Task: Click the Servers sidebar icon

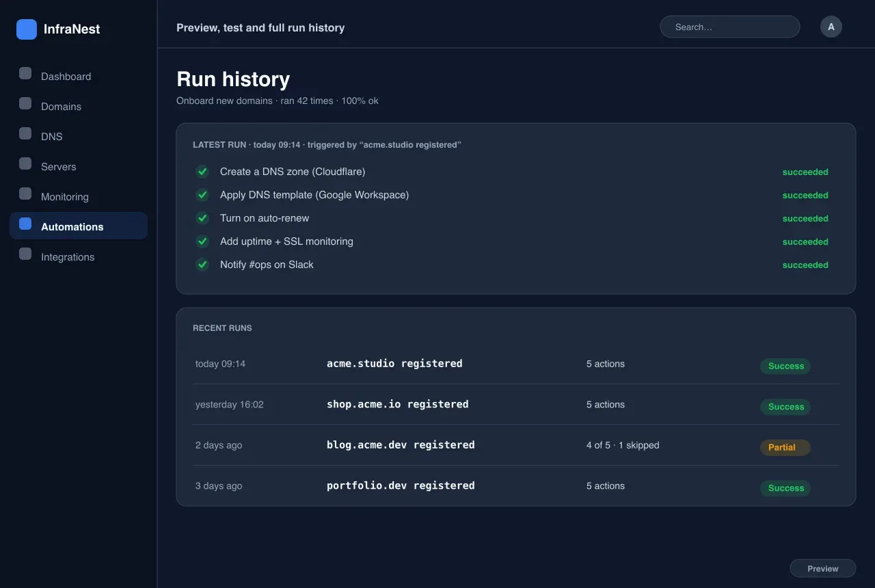Action: pos(25,163)
